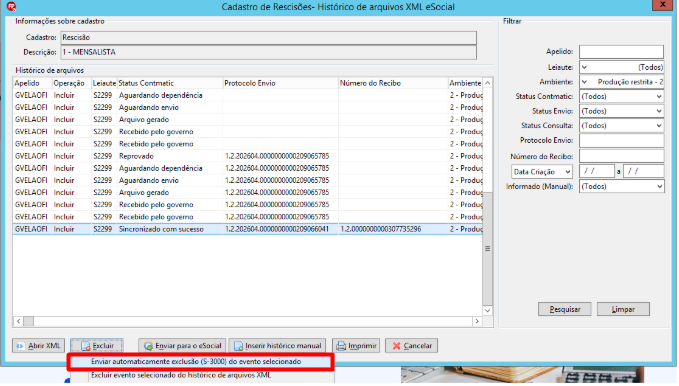Click the Inserir histórico manual icon
The image size is (679, 386).
click(x=238, y=346)
